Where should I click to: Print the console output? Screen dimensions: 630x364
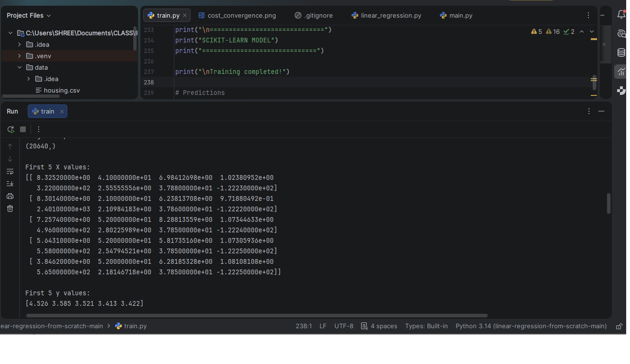10,196
